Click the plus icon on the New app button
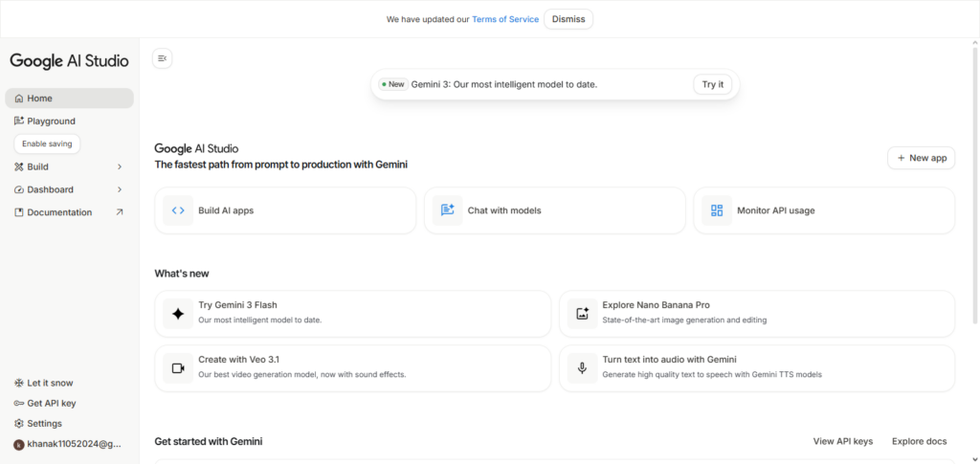The height and width of the screenshot is (464, 980). coord(902,158)
